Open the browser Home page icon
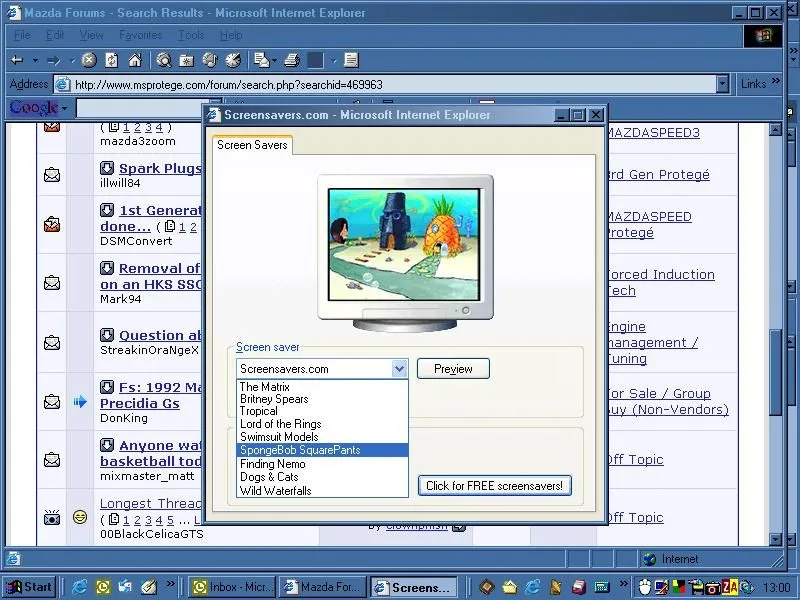The image size is (800, 600). [133, 60]
